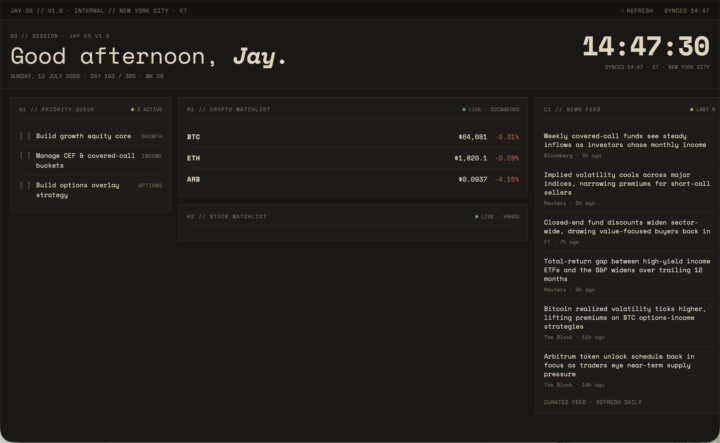Click the large 14:47:30 clock
The height and width of the screenshot is (443, 720).
tap(646, 46)
